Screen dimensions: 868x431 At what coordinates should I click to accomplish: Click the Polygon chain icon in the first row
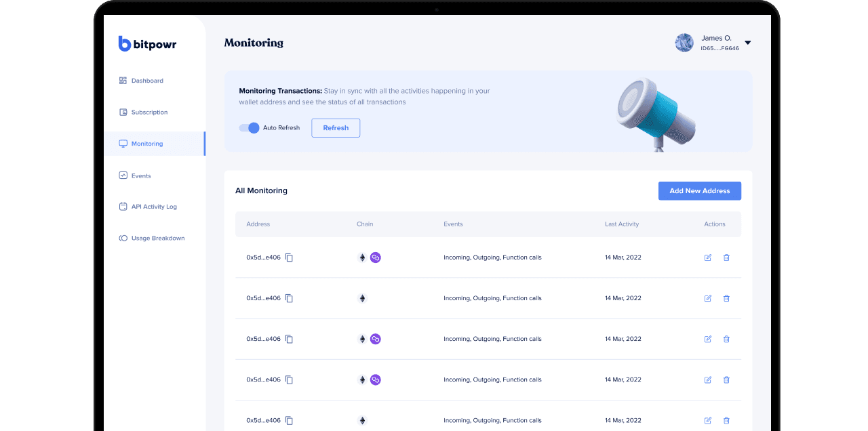coord(375,258)
